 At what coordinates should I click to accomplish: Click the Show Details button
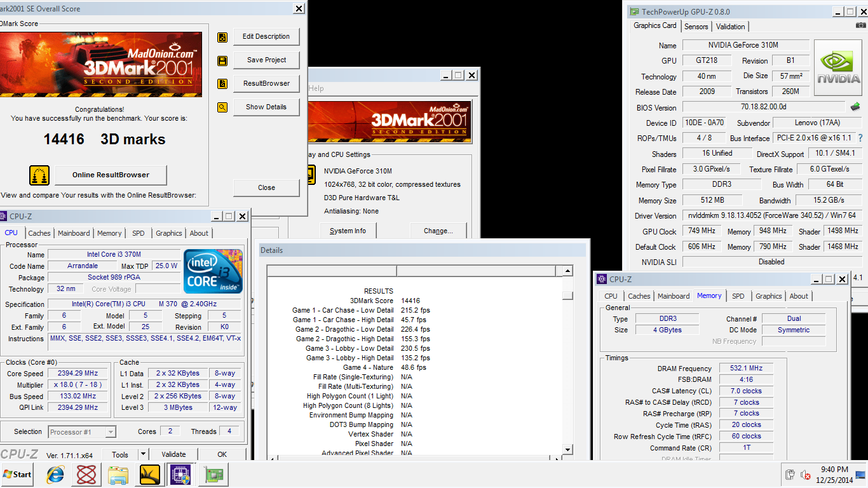tap(266, 107)
